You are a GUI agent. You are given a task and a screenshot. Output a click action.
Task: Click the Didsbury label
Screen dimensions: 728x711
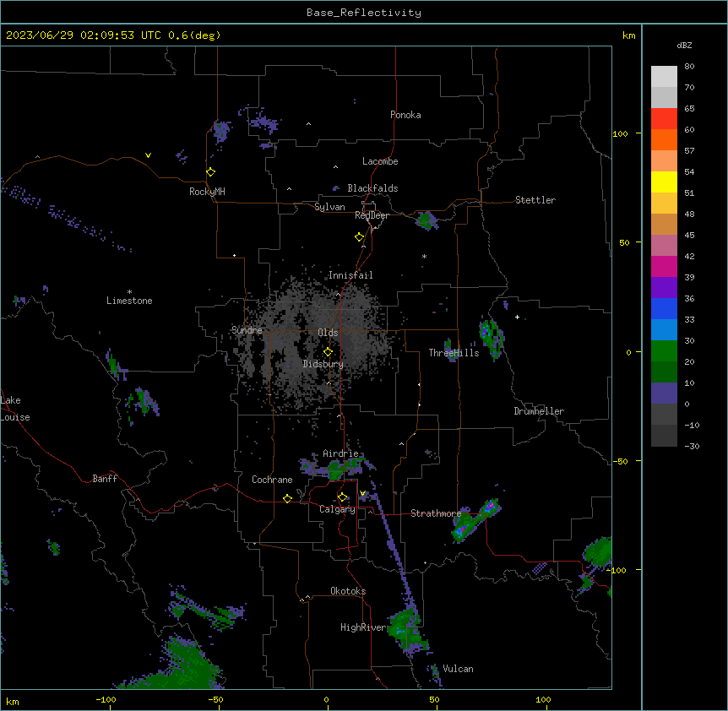pos(323,364)
